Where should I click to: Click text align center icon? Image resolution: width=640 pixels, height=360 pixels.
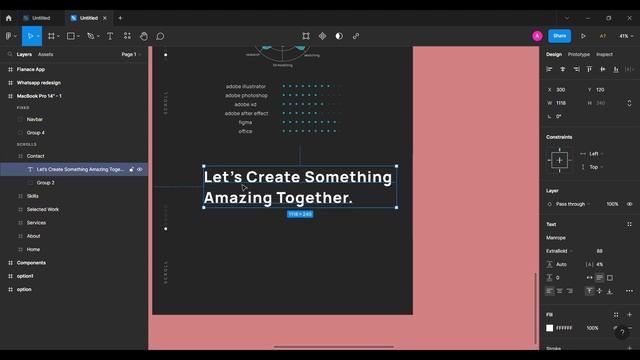coord(560,291)
